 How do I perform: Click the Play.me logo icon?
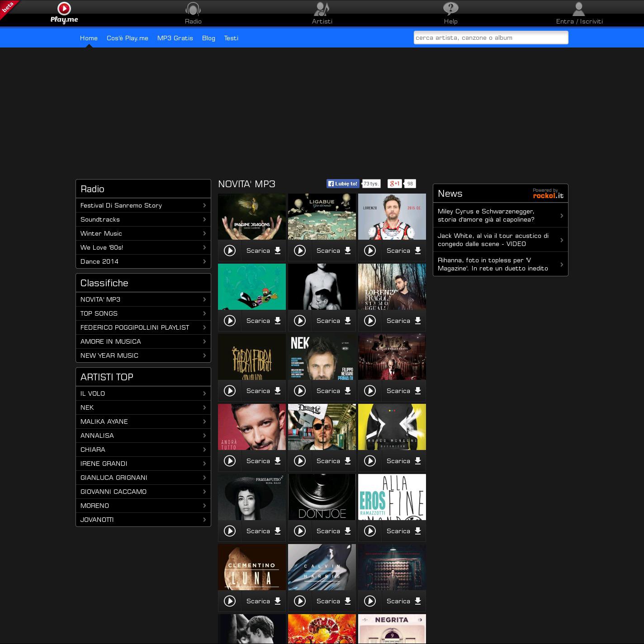[64, 9]
